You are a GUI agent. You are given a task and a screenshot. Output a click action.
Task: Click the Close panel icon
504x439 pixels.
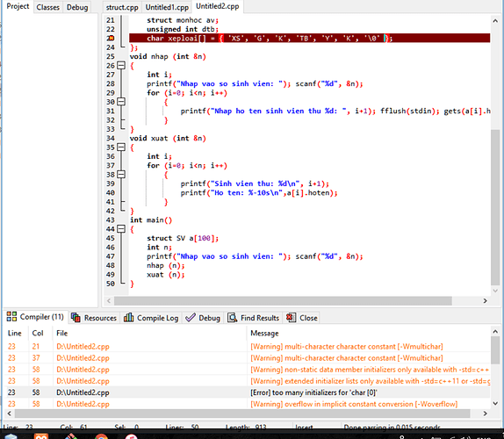pyautogui.click(x=292, y=318)
